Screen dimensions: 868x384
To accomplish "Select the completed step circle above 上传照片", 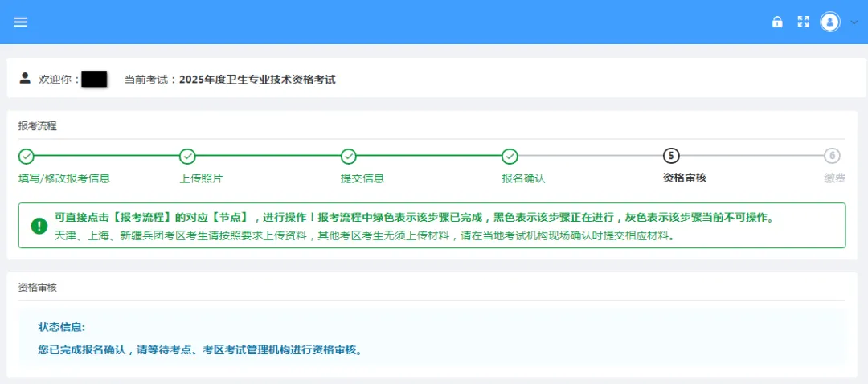I will [x=187, y=156].
